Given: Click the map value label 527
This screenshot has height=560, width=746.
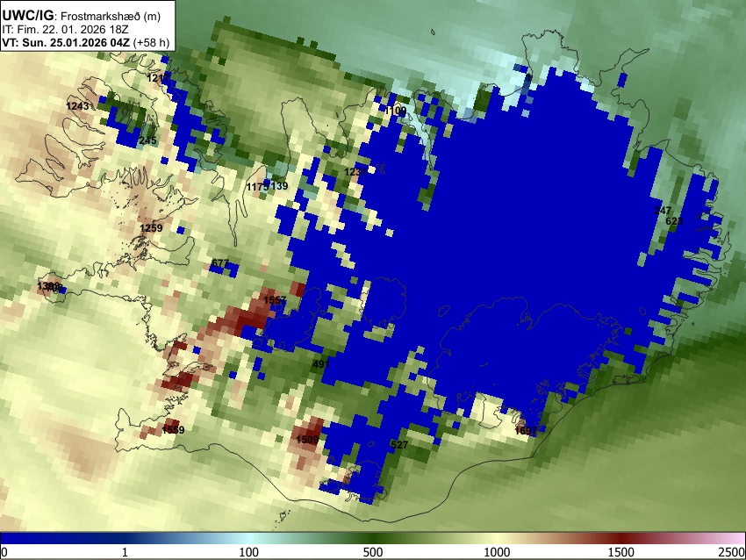Looking at the screenshot, I should [x=399, y=445].
